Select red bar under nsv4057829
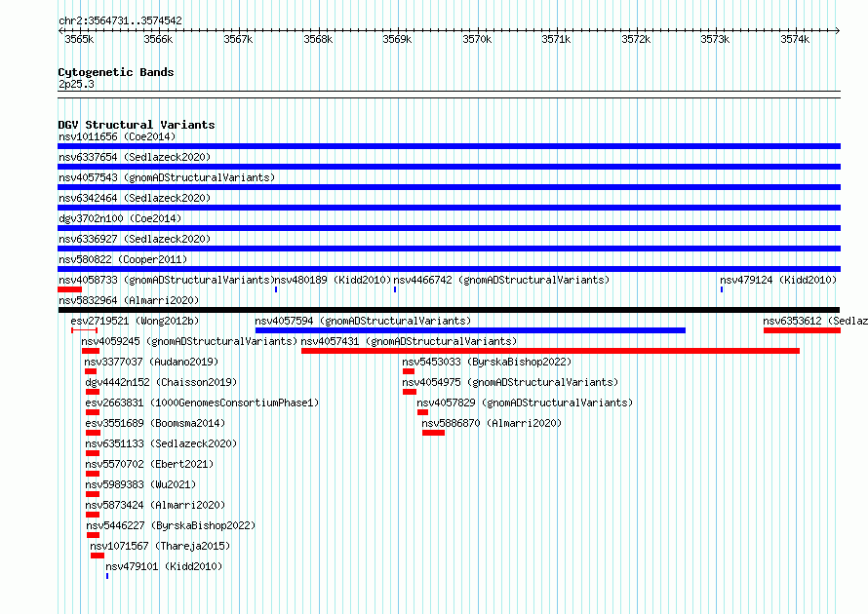868x614 pixels. click(x=423, y=412)
